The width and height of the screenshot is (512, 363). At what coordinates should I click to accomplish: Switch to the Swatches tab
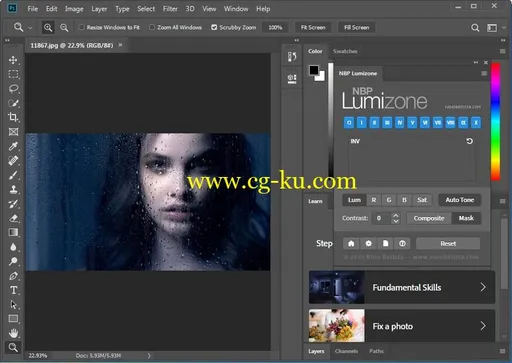(345, 51)
